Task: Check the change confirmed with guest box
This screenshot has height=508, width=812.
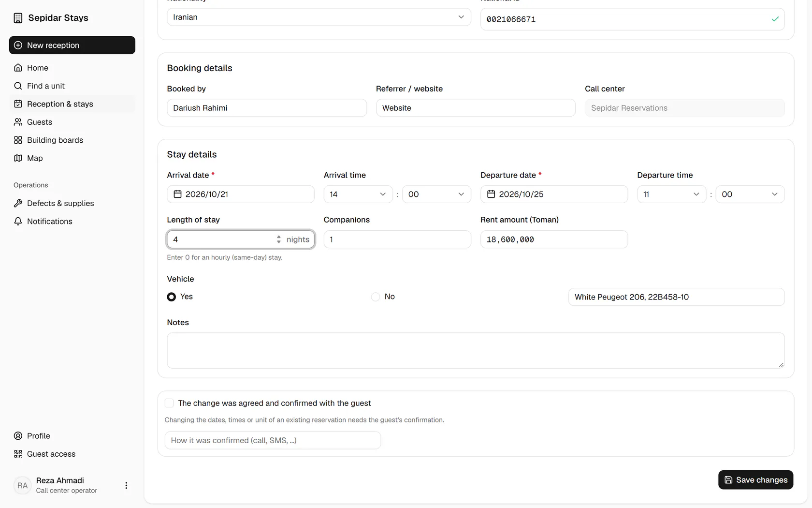Action: click(x=169, y=403)
